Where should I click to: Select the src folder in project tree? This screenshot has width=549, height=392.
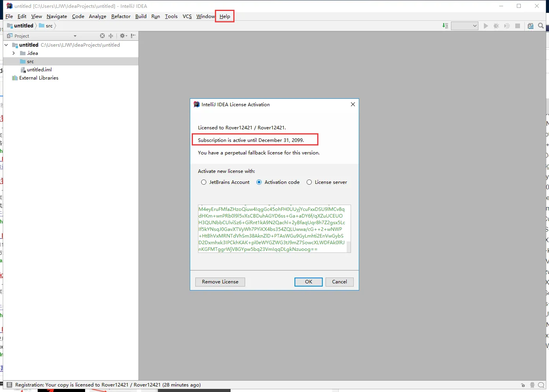coord(71,62)
